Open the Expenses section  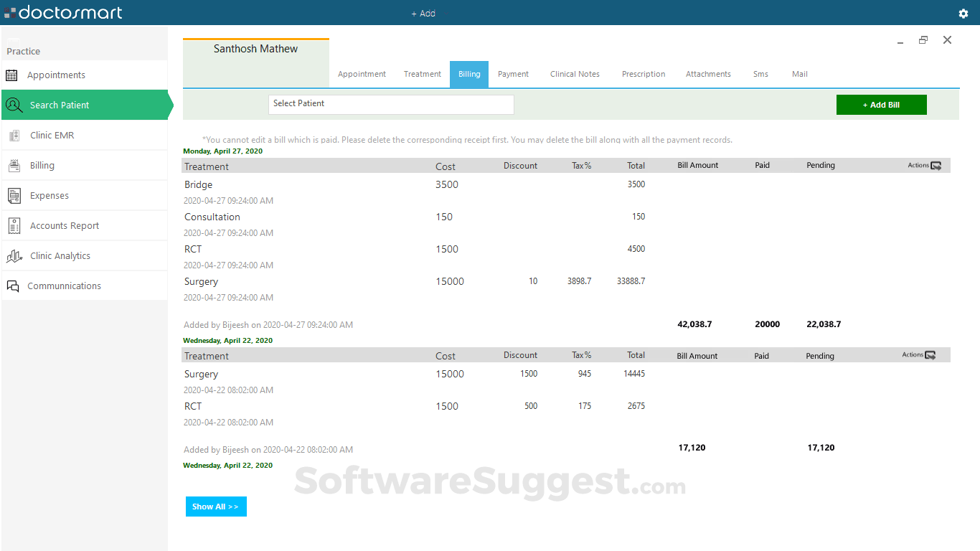point(49,195)
